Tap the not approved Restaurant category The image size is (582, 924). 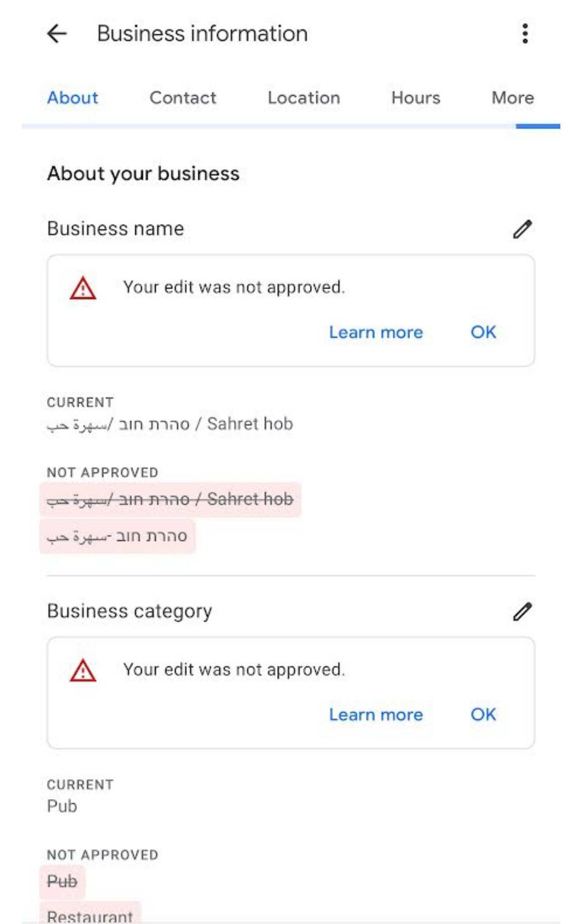90,915
